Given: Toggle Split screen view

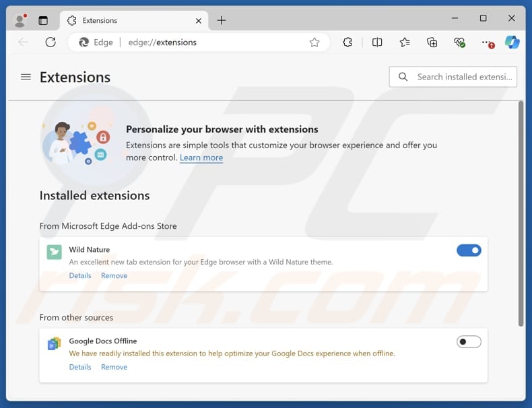Looking at the screenshot, I should 377,42.
